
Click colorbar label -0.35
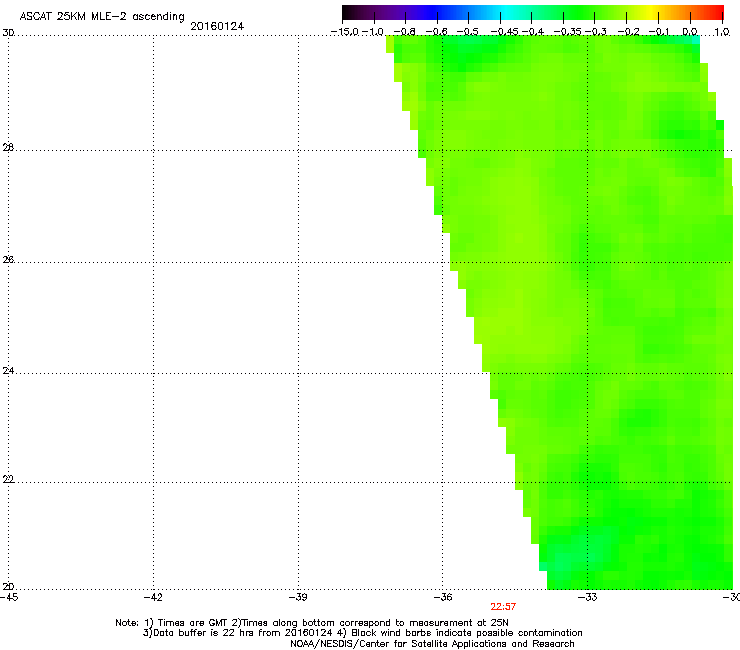click(x=568, y=32)
